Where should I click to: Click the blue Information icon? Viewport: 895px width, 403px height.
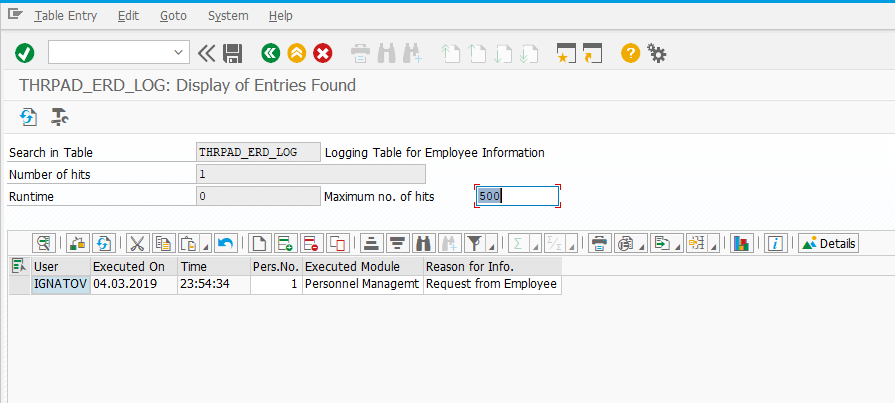775,244
